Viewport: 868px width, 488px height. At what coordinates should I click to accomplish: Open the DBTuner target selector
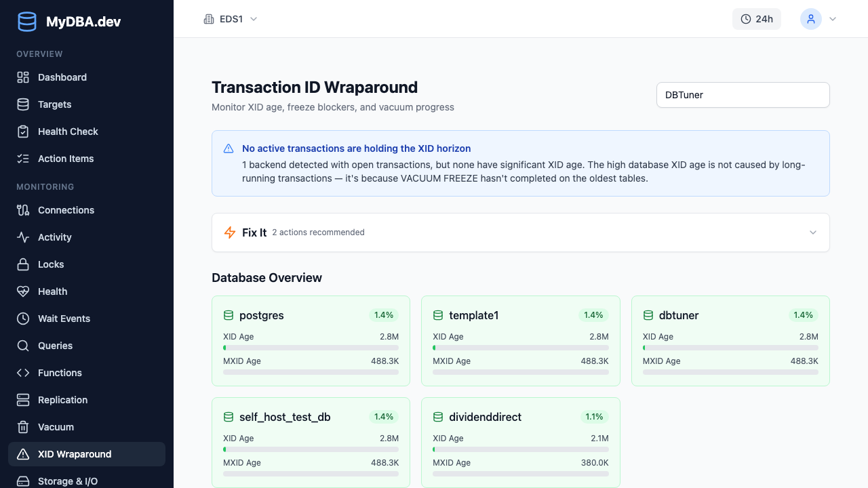click(x=743, y=95)
